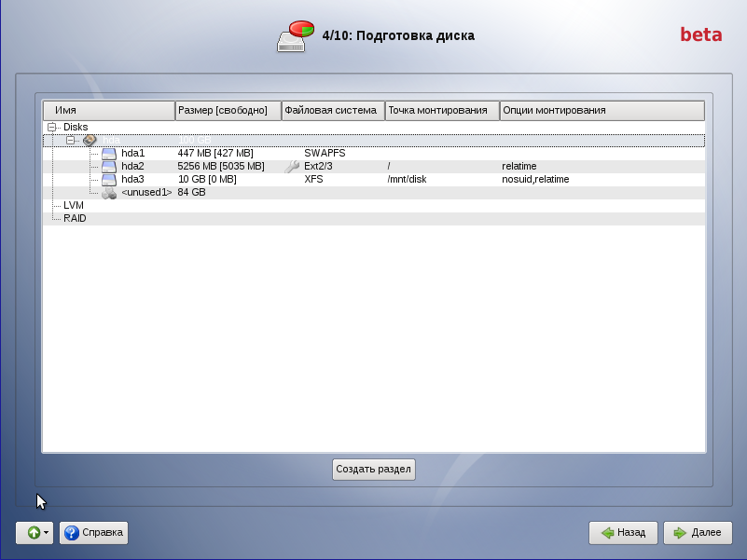Click the hard disk icon under Disks
This screenshot has height=560, width=747.
click(x=90, y=140)
